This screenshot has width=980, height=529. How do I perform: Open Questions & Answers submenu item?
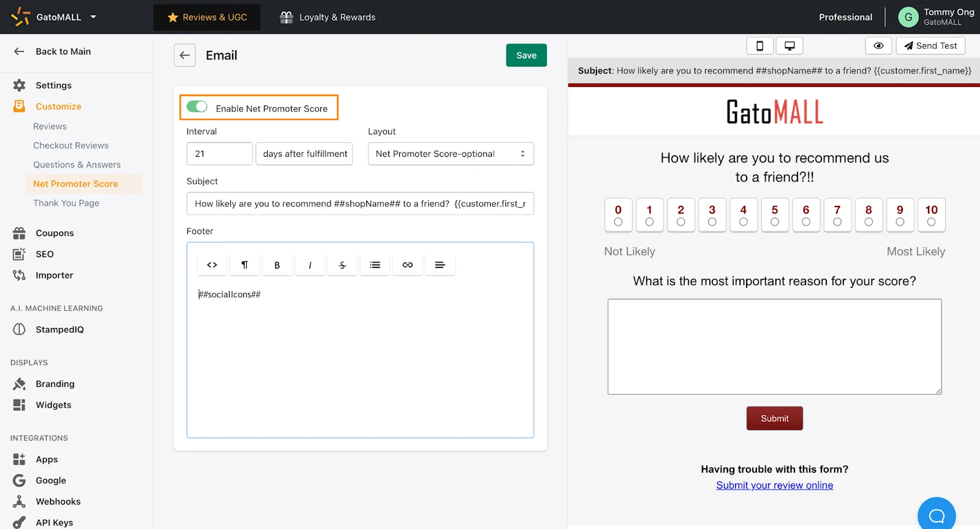77,164
